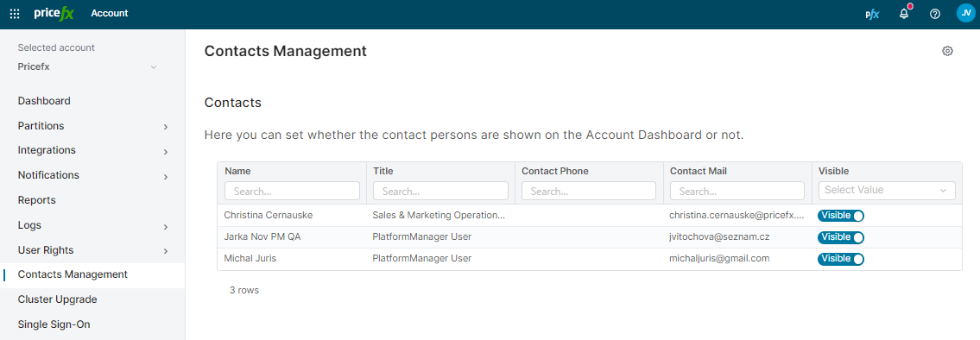Open Contacts Management settings gear

click(x=947, y=51)
